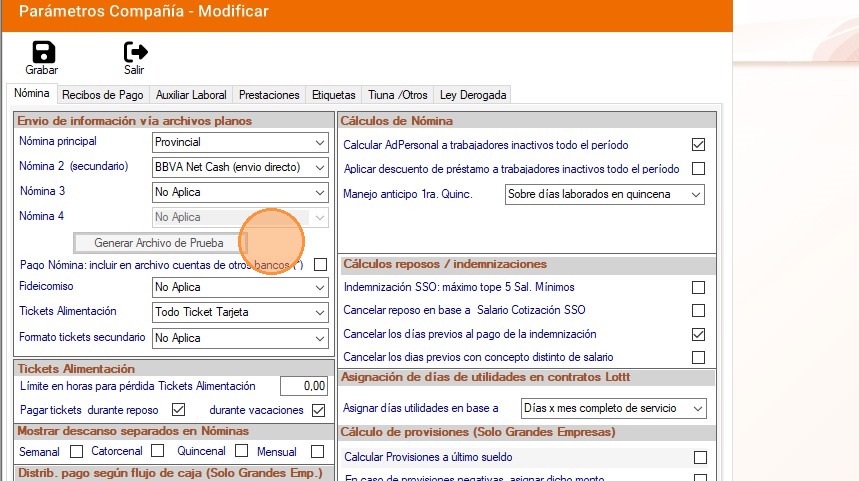859x481 pixels.
Task: Enable Cancelar reposo en base a Salario Cotización SSO
Action: click(698, 311)
